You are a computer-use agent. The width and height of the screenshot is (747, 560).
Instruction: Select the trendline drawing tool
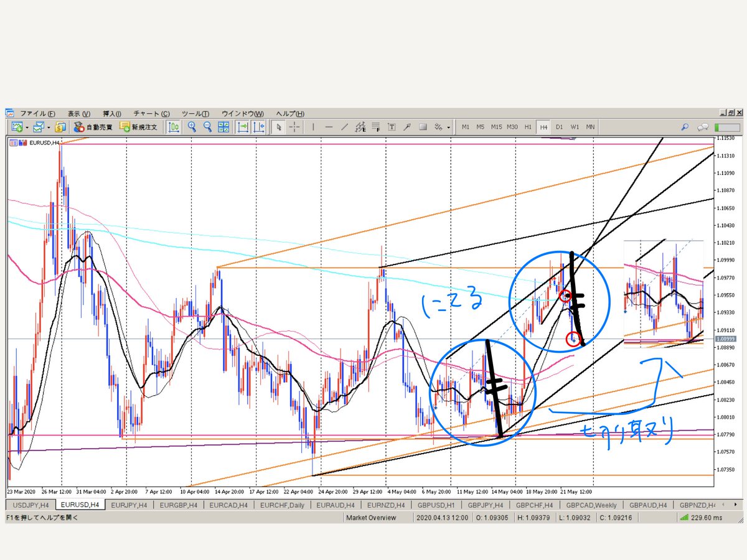[x=345, y=127]
